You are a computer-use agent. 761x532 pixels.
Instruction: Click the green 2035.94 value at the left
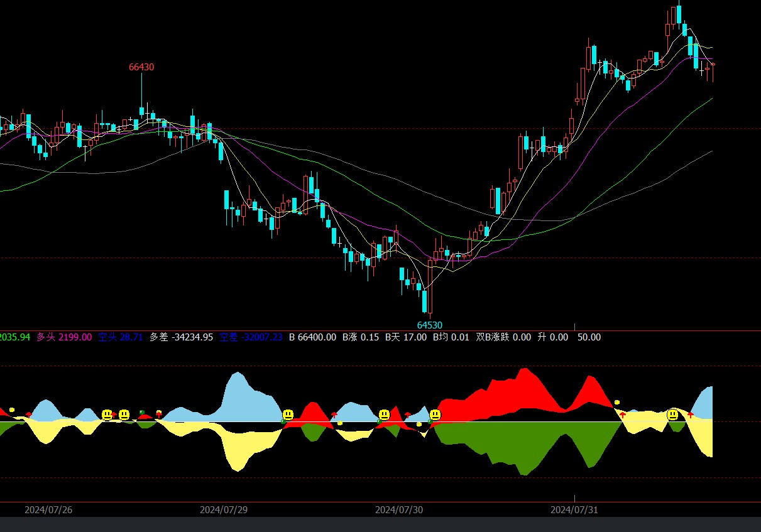15,337
